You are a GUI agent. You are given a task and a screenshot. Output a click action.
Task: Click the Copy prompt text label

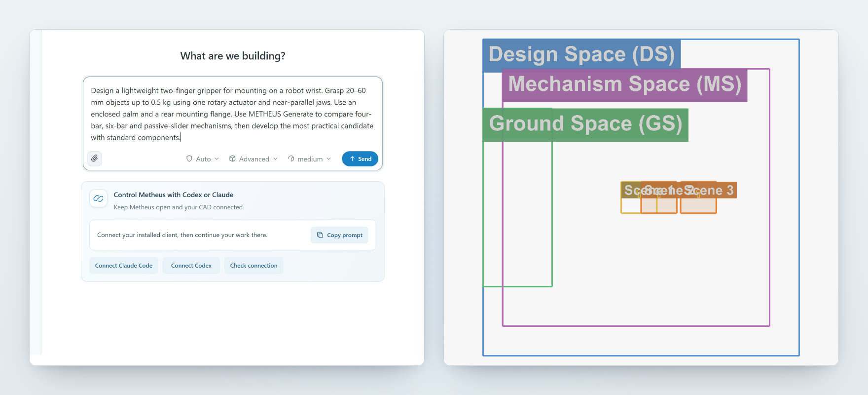point(345,235)
